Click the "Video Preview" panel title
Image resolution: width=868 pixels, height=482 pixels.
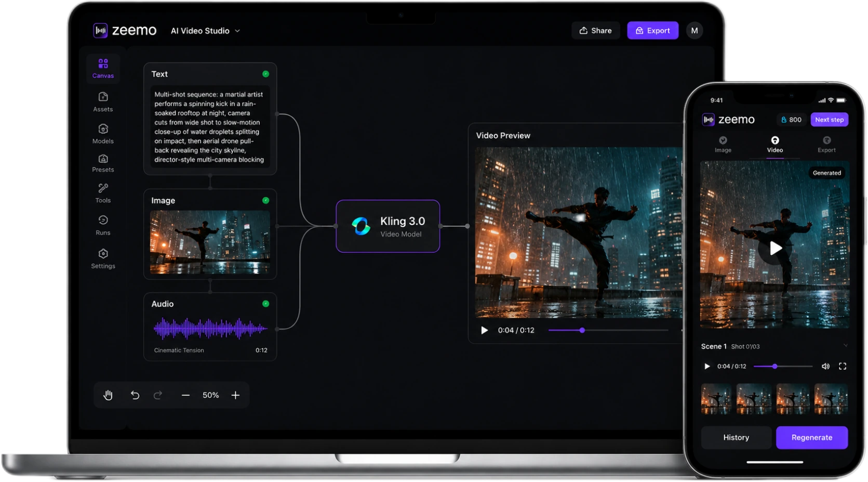click(503, 136)
